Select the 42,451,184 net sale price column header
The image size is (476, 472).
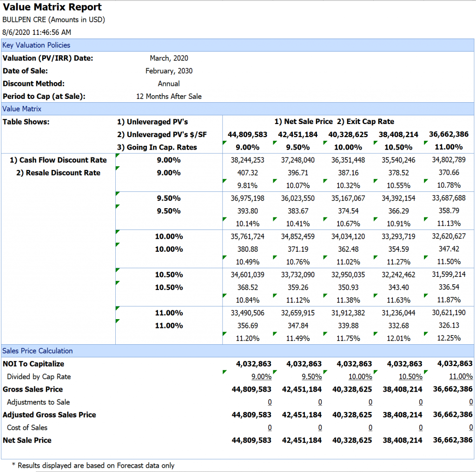tap(298, 134)
